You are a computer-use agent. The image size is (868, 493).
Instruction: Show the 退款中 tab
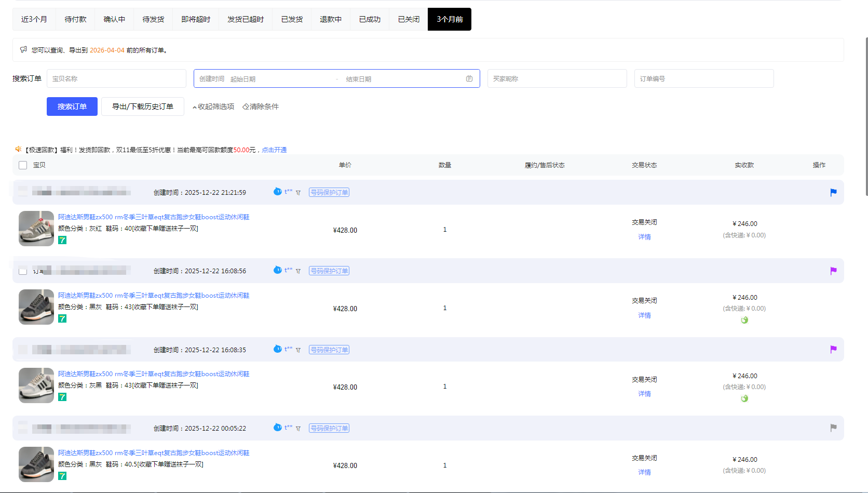pyautogui.click(x=331, y=19)
